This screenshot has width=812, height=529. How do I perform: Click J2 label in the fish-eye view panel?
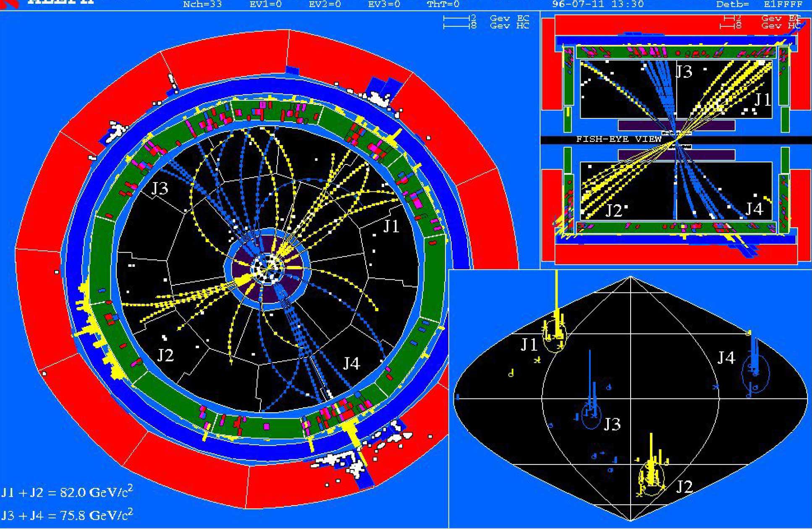[613, 211]
